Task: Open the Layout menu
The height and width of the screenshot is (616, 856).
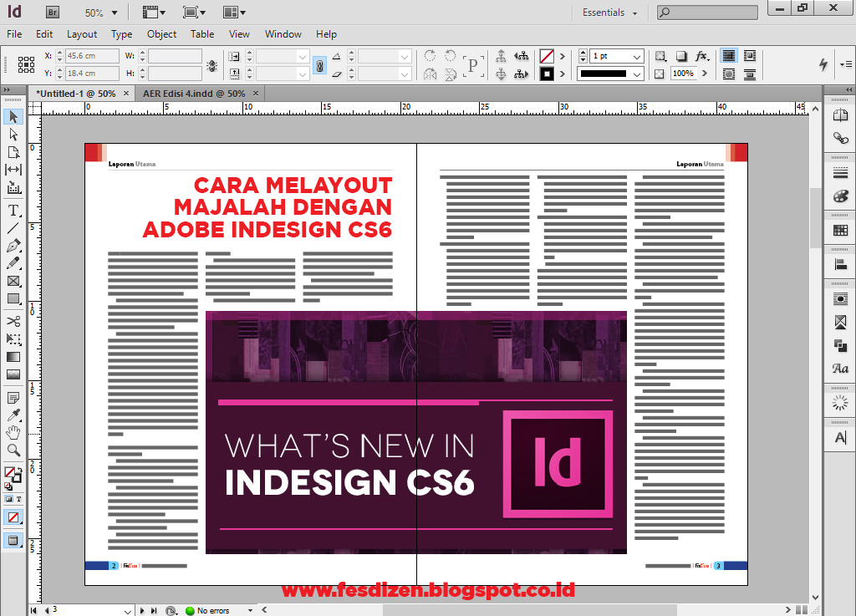Action: pos(82,34)
